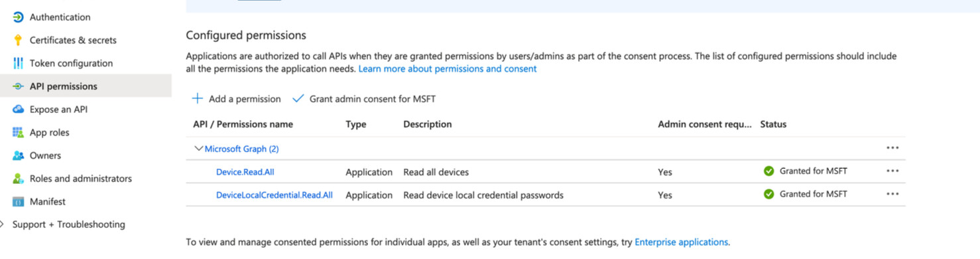Open DeviceLocalCredential.Read.All permission link
The width and height of the screenshot is (980, 259).
tap(275, 195)
